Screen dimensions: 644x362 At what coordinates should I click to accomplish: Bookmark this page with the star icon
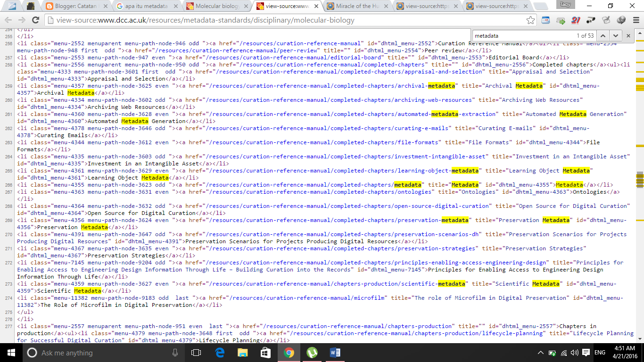531,20
